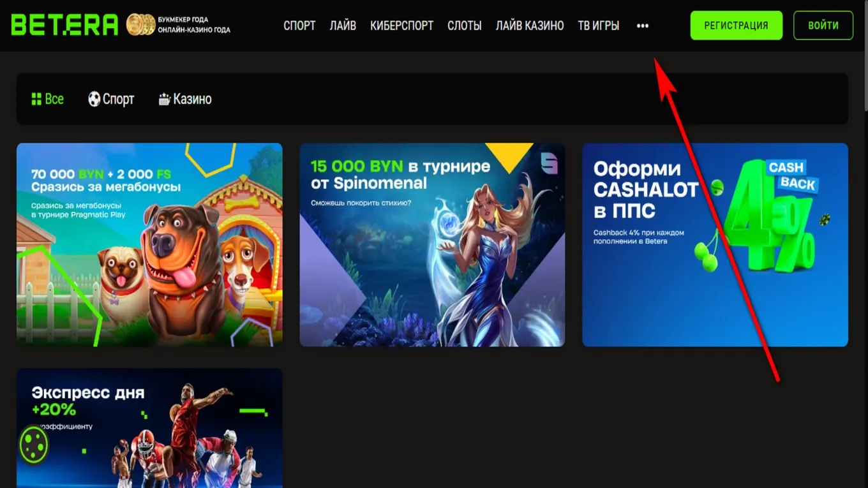Open the Лайв navigation item
Viewport: 868px width, 488px height.
coord(343,26)
